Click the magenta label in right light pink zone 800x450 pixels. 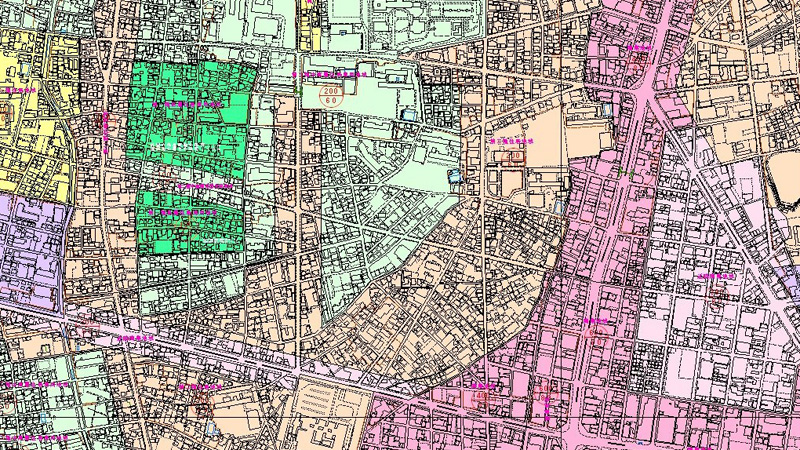tap(716, 274)
